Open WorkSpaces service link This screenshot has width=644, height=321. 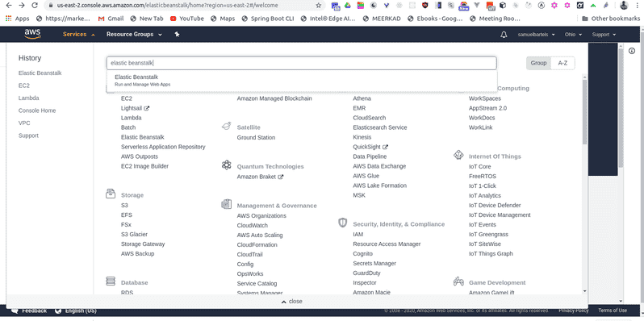tap(485, 98)
